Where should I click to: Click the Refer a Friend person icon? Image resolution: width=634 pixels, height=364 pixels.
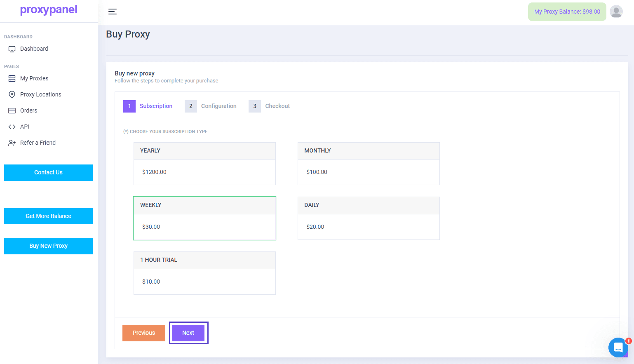point(12,143)
